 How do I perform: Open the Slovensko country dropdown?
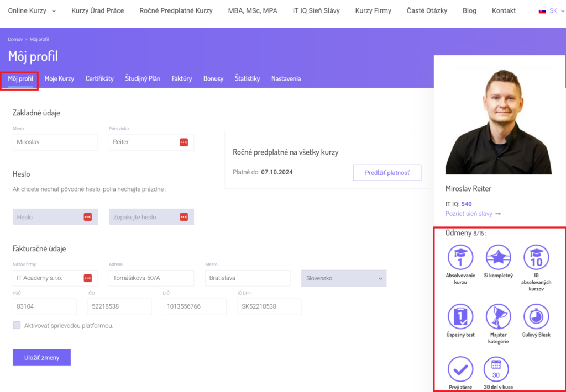tap(343, 278)
